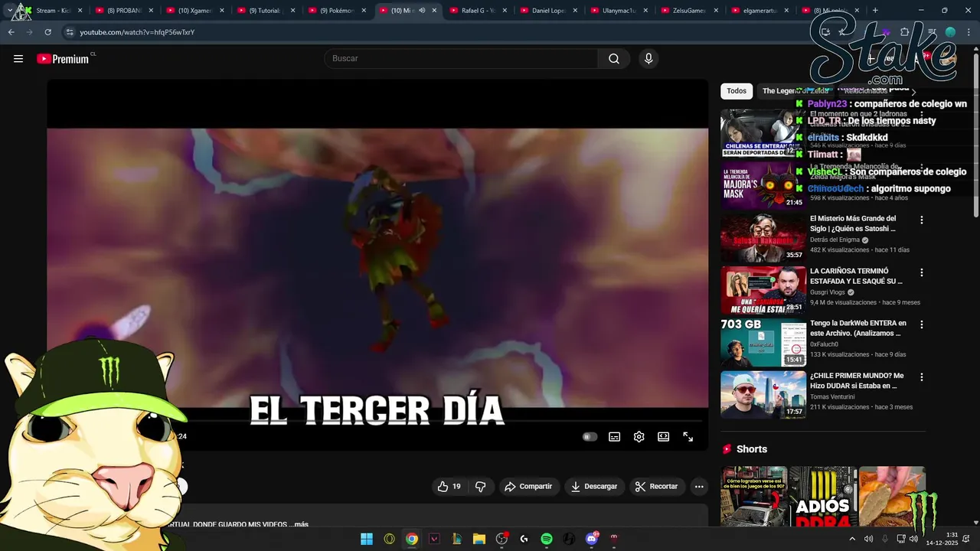Open Windows Start menu
980x551 pixels.
[367, 539]
